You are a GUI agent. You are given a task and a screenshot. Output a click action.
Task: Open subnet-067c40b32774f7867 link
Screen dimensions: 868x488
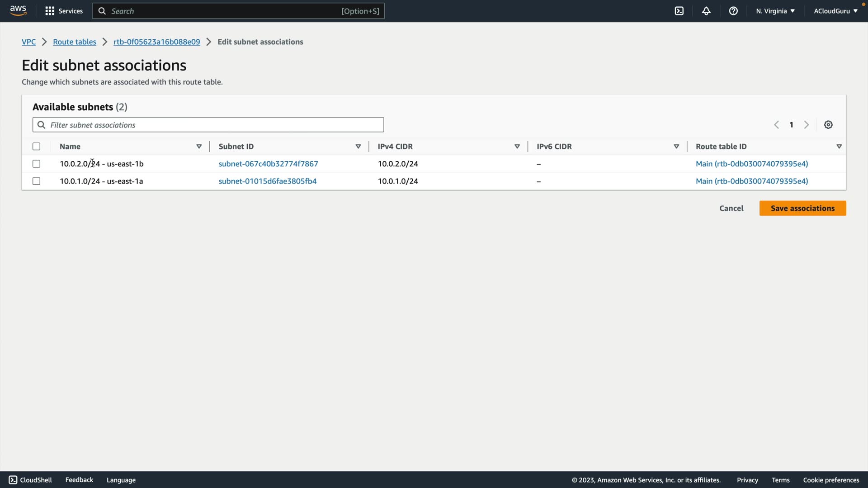268,164
